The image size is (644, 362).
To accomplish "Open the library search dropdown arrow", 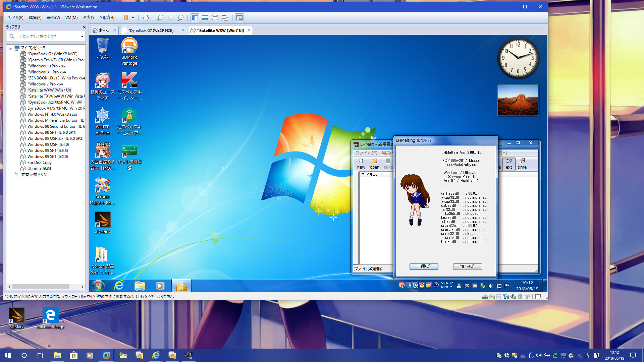I will tap(82, 36).
